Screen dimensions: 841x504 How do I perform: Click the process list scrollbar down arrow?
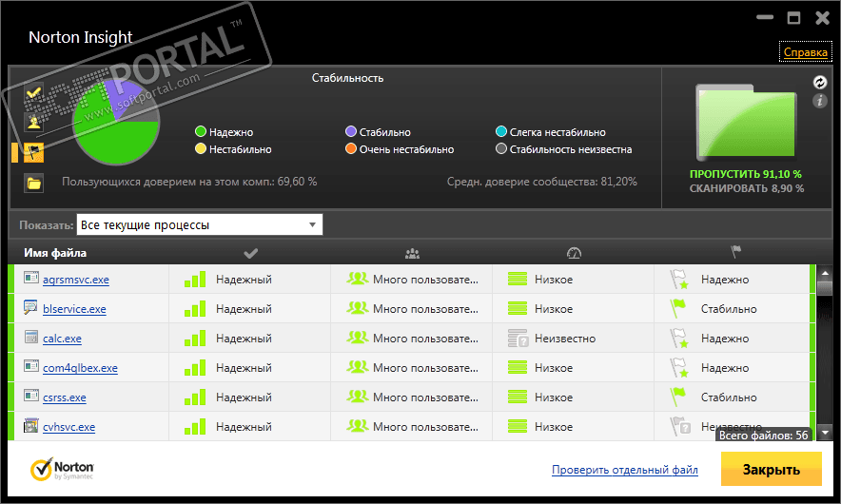coord(825,432)
